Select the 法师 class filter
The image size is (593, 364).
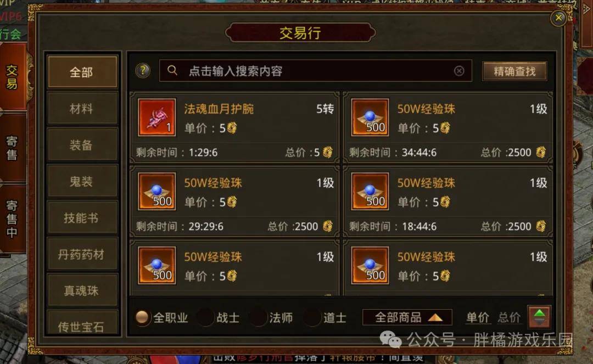point(259,317)
